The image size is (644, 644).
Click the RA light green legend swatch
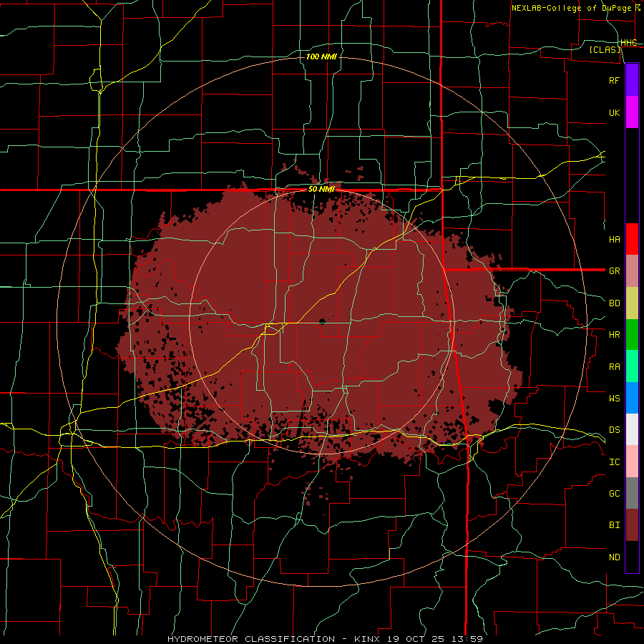632,366
